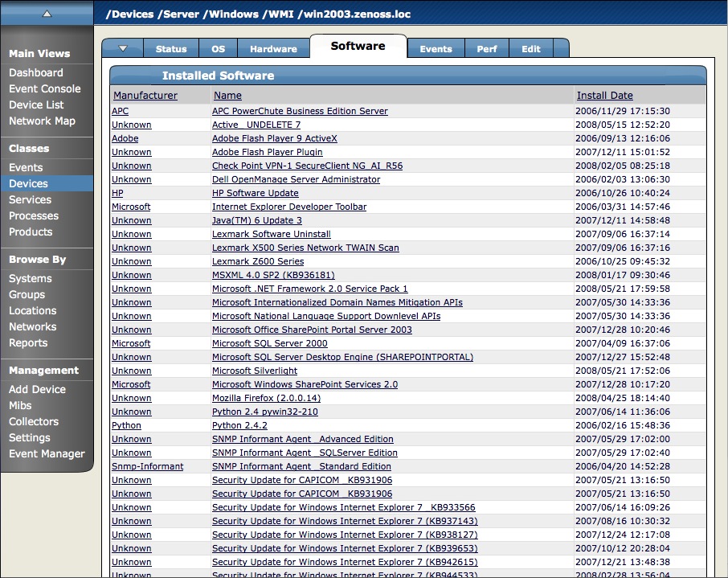Open the HP manufacturer link

117,193
